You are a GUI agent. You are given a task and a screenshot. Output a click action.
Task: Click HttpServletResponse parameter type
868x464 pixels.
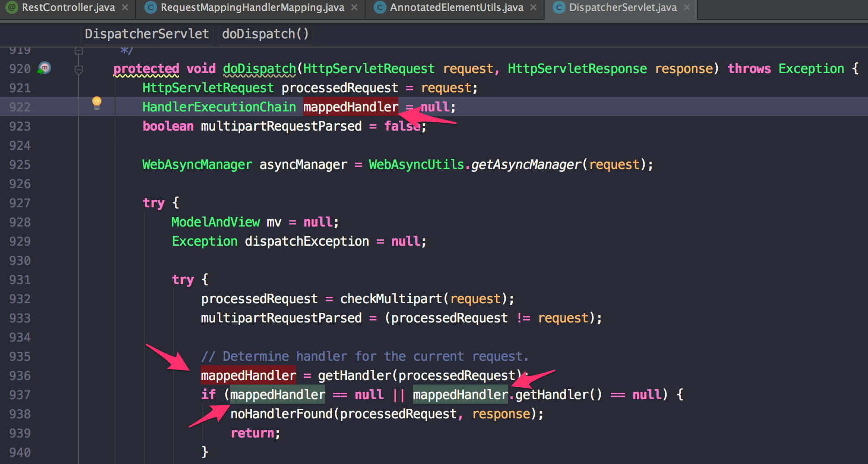[x=577, y=69]
